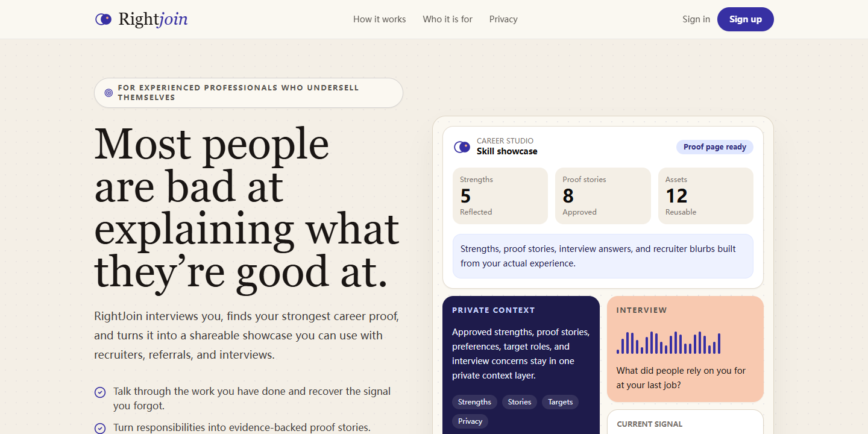Viewport: 868px width, 434px height.
Task: Click the 'For experienced professionals' badge
Action: pos(248,93)
